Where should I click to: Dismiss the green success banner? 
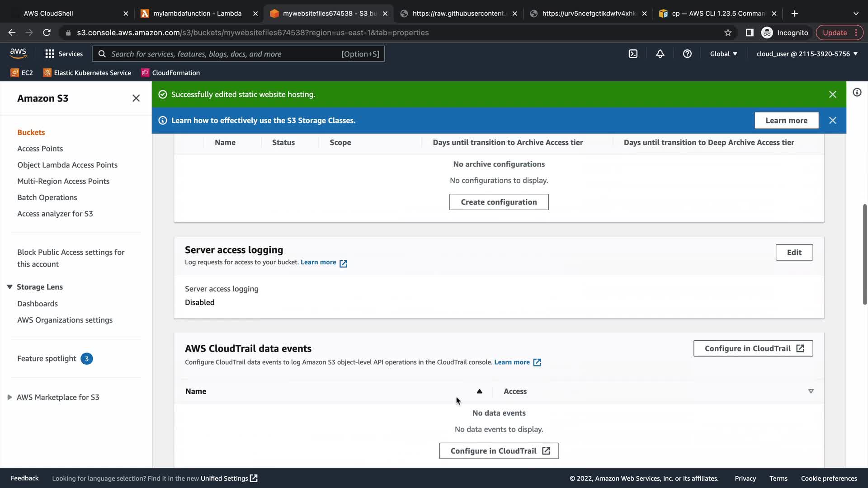click(832, 94)
